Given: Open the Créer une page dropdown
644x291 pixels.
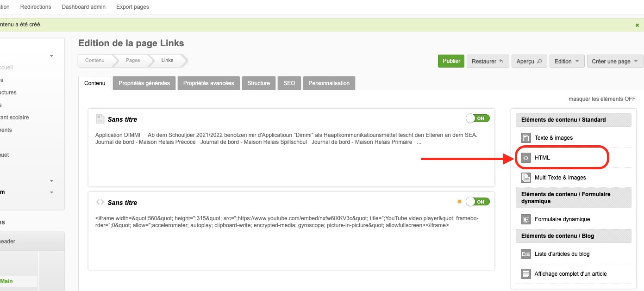Looking at the screenshot, I should (x=614, y=61).
